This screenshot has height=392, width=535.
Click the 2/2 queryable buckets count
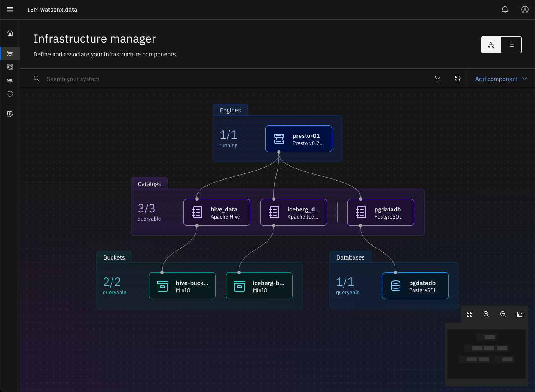pos(115,286)
